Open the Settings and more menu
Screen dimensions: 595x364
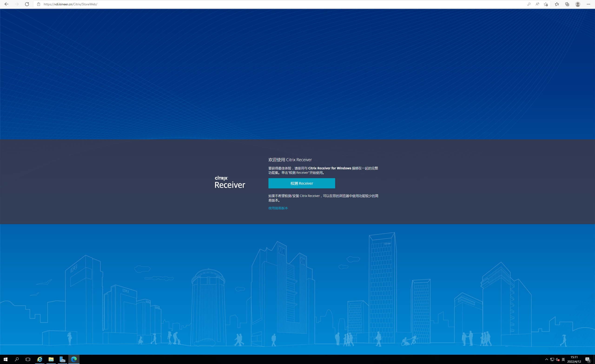pos(588,4)
